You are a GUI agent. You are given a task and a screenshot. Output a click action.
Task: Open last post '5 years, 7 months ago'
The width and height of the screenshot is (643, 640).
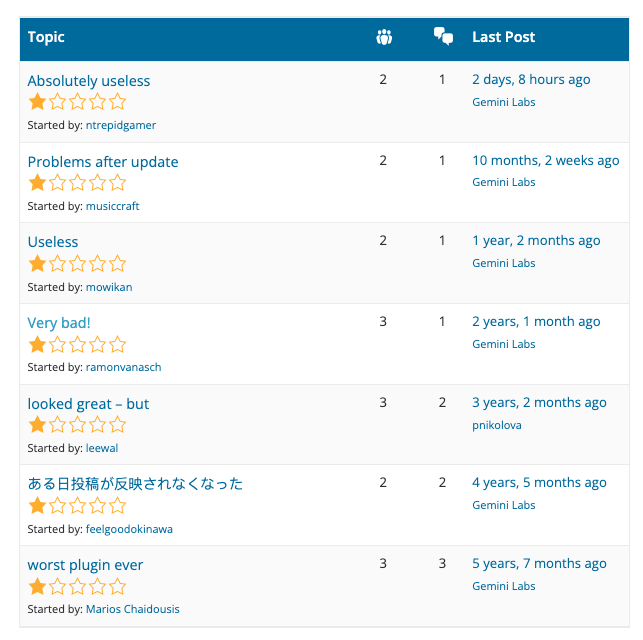point(539,564)
